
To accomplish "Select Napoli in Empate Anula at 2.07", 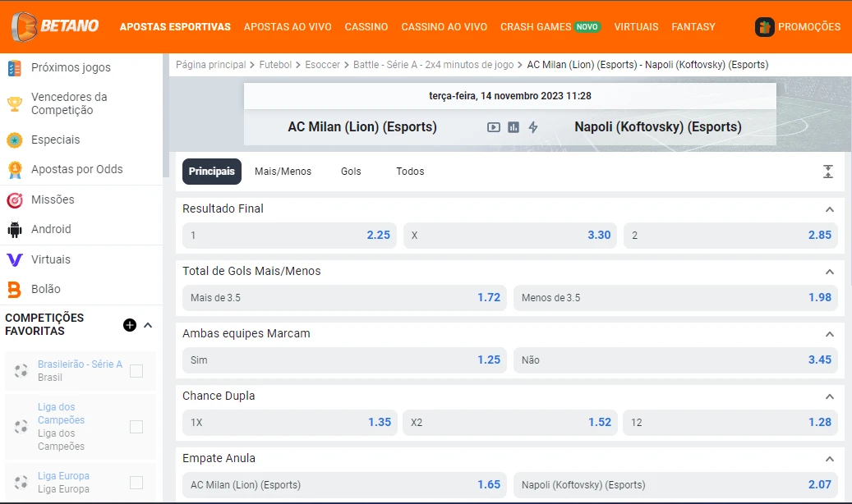I will coord(675,485).
